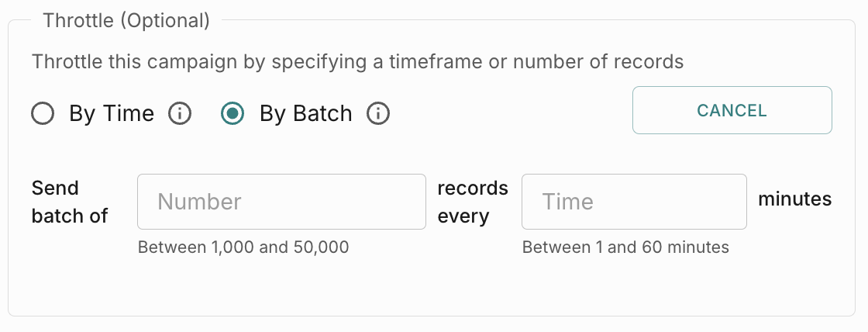Click the 'By Time' label text

(x=112, y=114)
